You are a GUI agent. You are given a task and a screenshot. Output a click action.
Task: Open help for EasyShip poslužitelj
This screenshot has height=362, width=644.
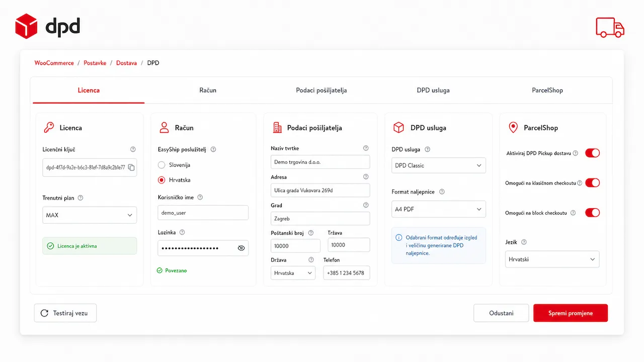pyautogui.click(x=213, y=149)
